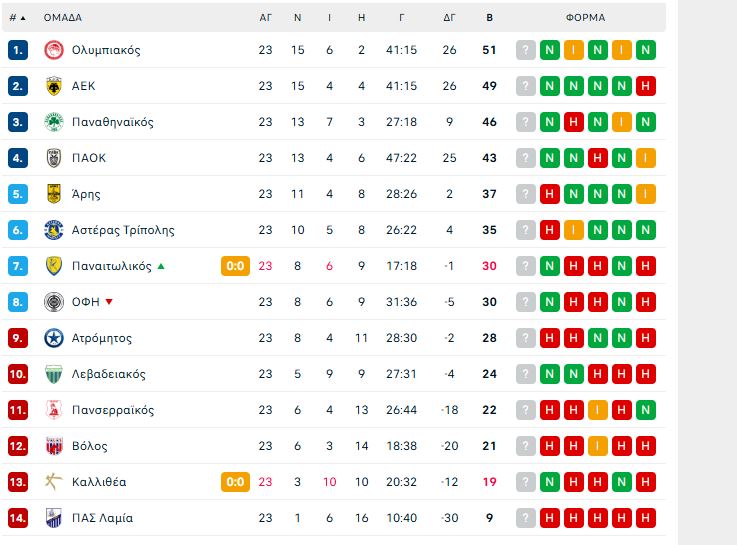The image size is (737, 545).
Task: Click the Olympiacos club crest icon
Action: (54, 50)
